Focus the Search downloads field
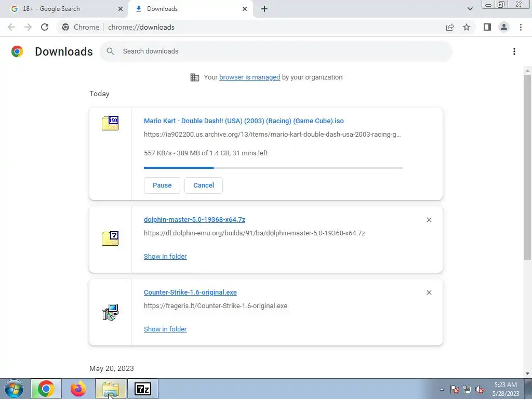This screenshot has height=399, width=532. coord(276,51)
